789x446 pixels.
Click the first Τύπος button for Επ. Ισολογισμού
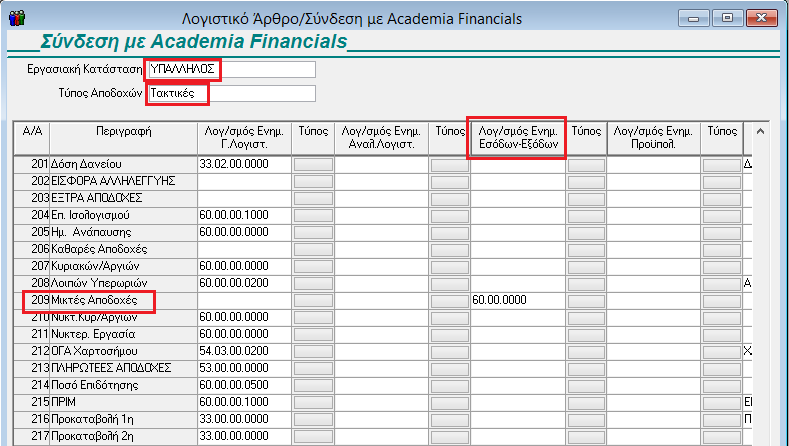[x=313, y=215]
